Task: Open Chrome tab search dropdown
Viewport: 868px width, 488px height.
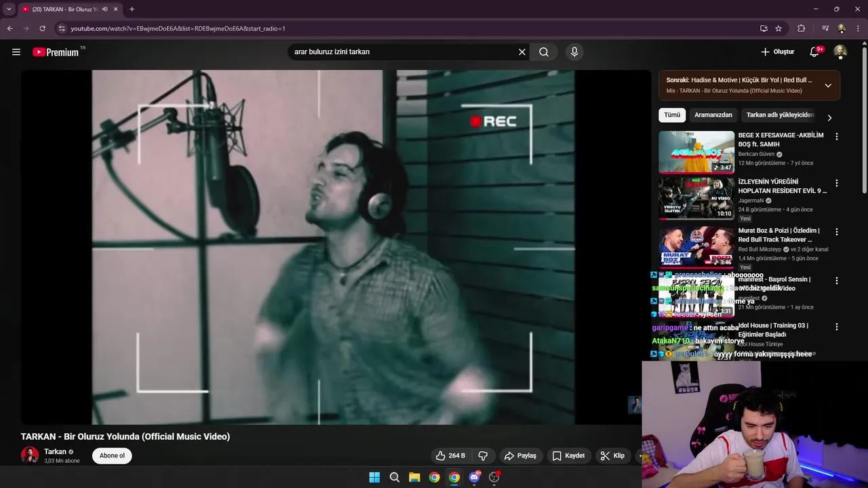Action: (x=9, y=9)
